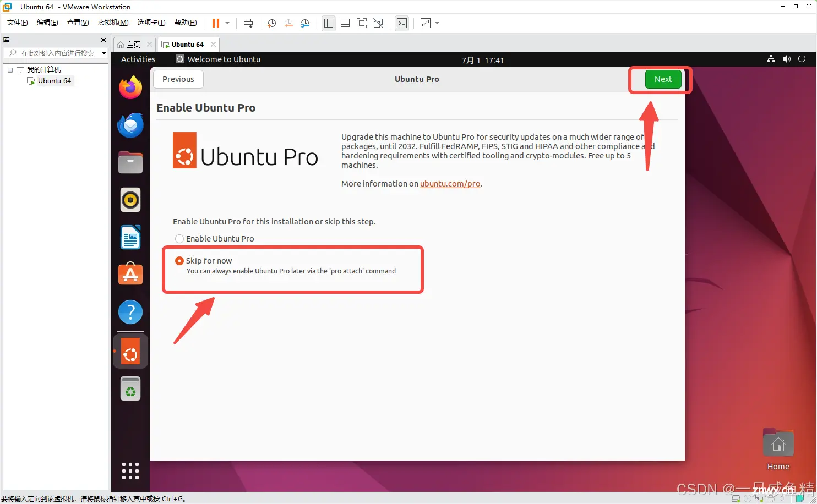The width and height of the screenshot is (817, 504).
Task: Open the 文件(F) menu
Action: [18, 23]
